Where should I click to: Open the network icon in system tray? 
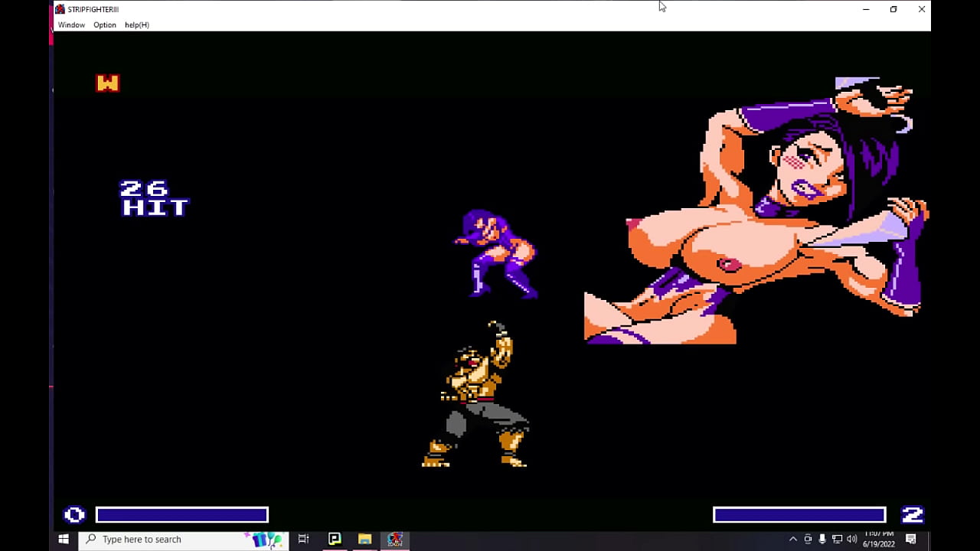pos(837,540)
